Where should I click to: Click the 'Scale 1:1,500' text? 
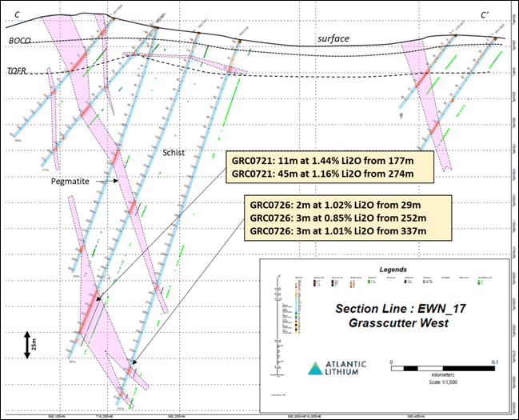coord(443,382)
